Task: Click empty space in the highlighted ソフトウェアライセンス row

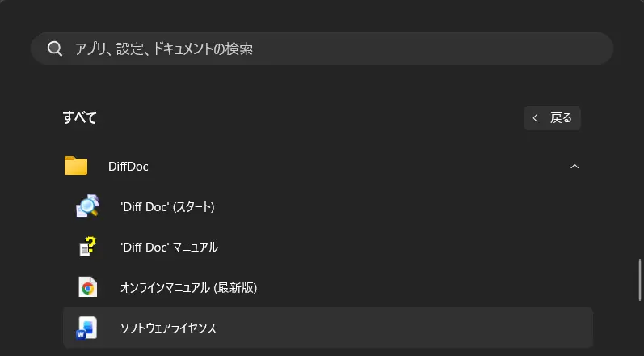Action: tap(404, 328)
